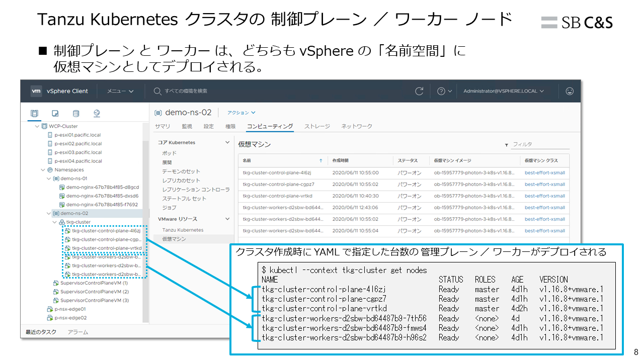The height and width of the screenshot is (362, 644).
Task: Select 仮想マシン in the side menu
Action: [174, 239]
